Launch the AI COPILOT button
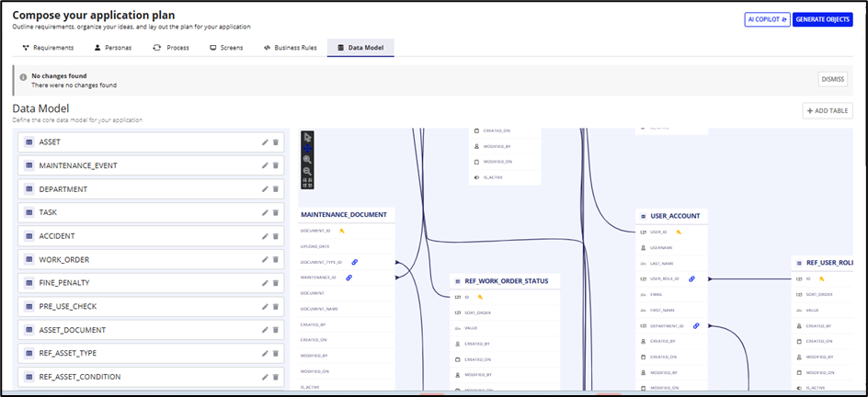This screenshot has height=397, width=868. pyautogui.click(x=767, y=19)
